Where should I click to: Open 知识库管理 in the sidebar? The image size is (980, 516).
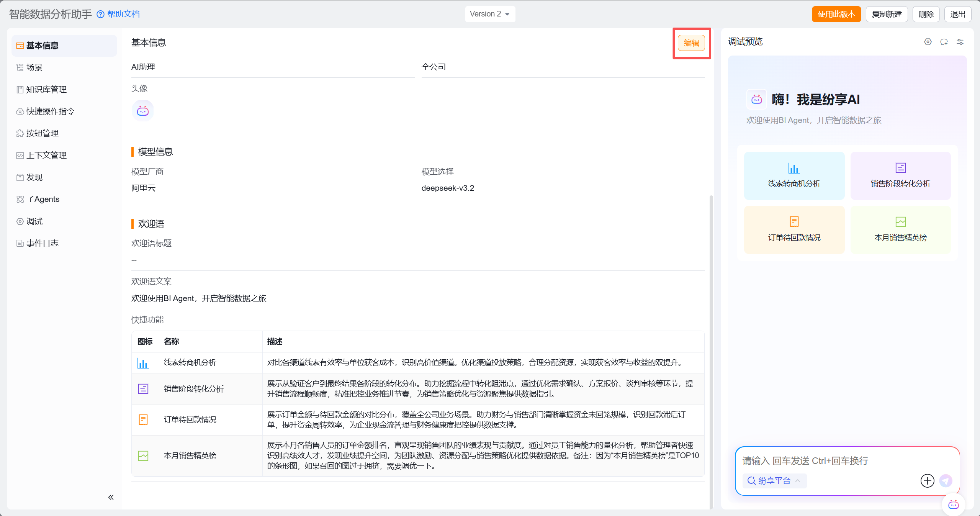(46, 89)
